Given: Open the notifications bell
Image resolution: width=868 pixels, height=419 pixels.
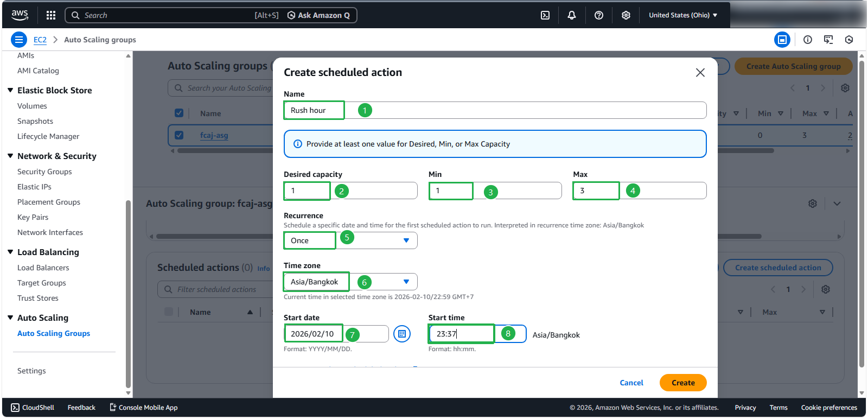Looking at the screenshot, I should point(572,15).
